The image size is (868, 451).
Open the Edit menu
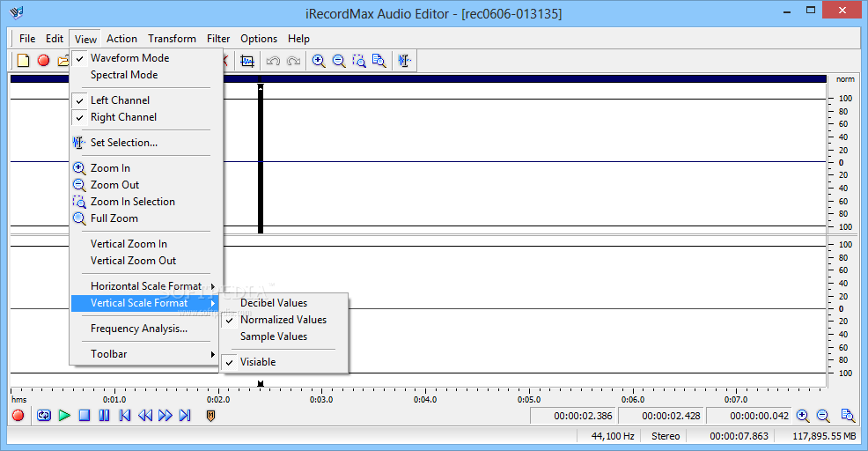pyautogui.click(x=55, y=39)
